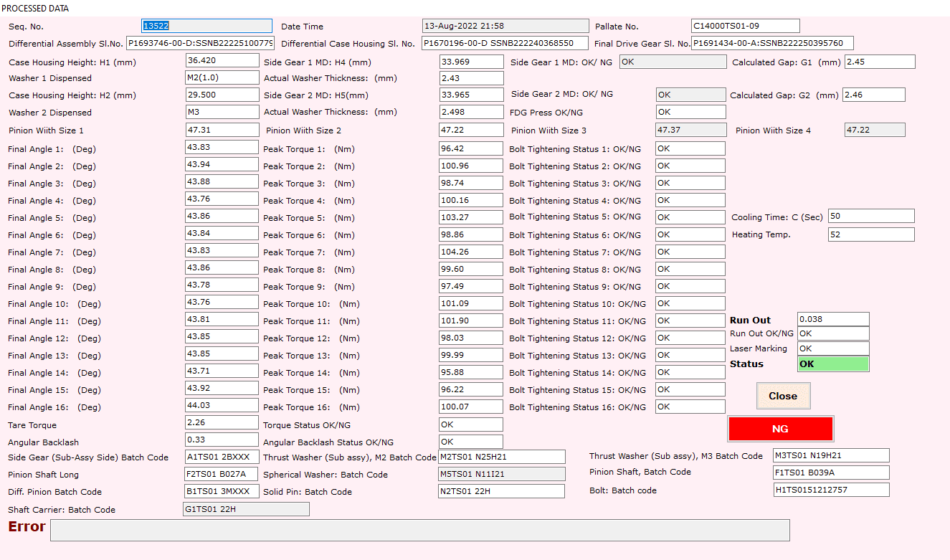Click the Calculated Gap G2 field
The height and width of the screenshot is (560, 950).
pyautogui.click(x=874, y=95)
